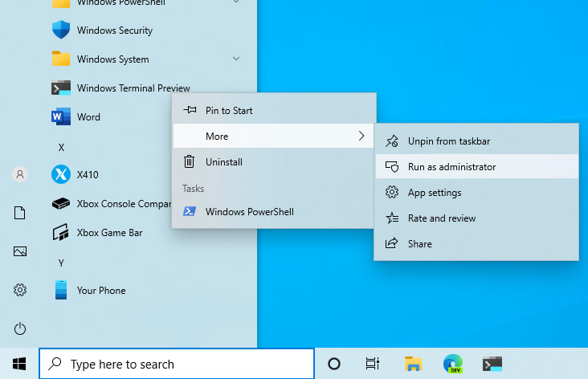Image resolution: width=588 pixels, height=379 pixels.
Task: Click the unpin icon in the submenu
Action: [x=392, y=141]
